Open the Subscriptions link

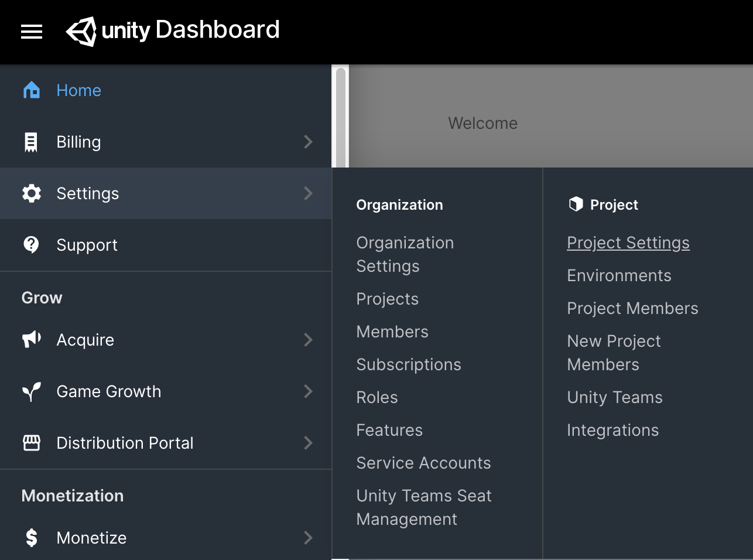click(409, 364)
